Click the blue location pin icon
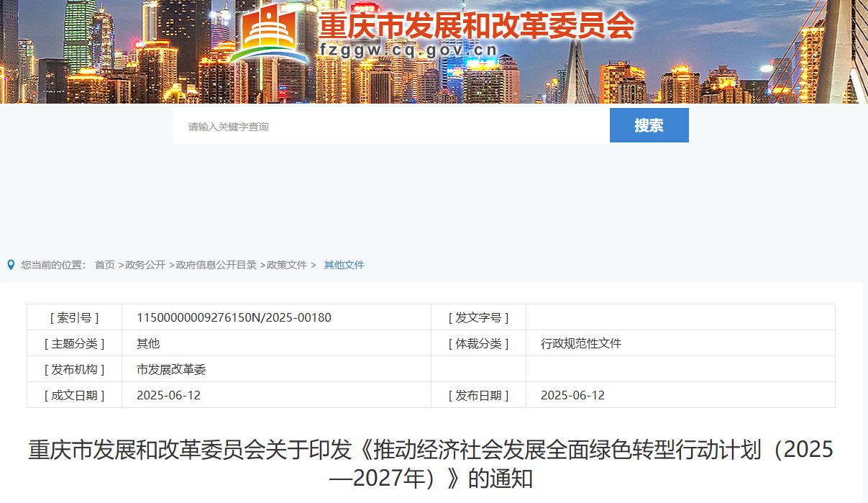 (x=11, y=265)
